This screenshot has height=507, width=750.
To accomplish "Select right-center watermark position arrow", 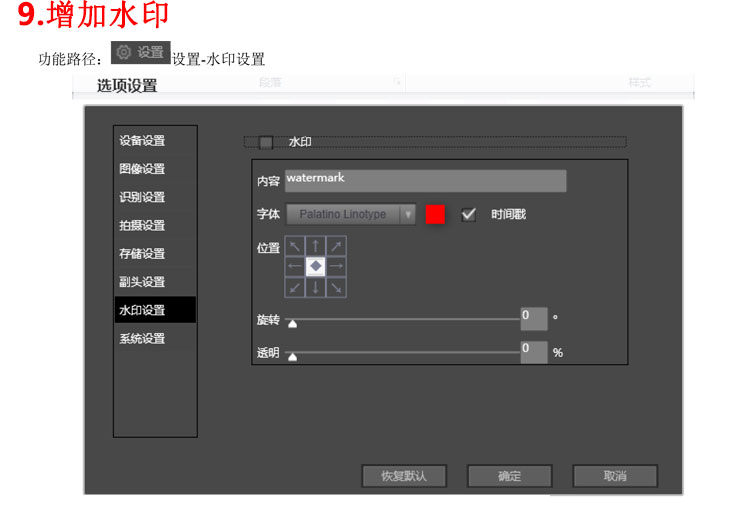I will (337, 266).
